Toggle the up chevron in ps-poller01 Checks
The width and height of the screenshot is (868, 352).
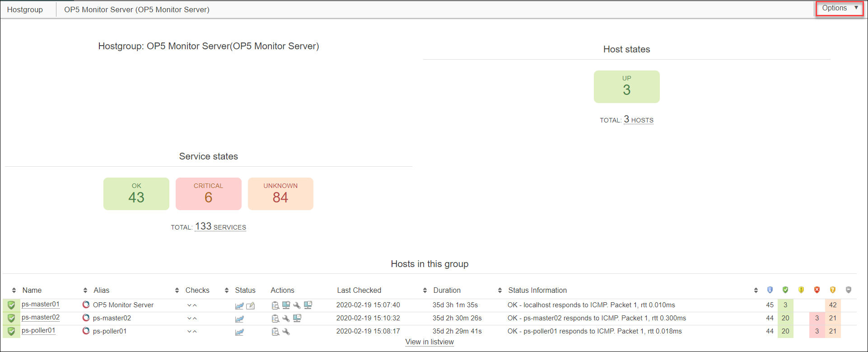pos(195,332)
